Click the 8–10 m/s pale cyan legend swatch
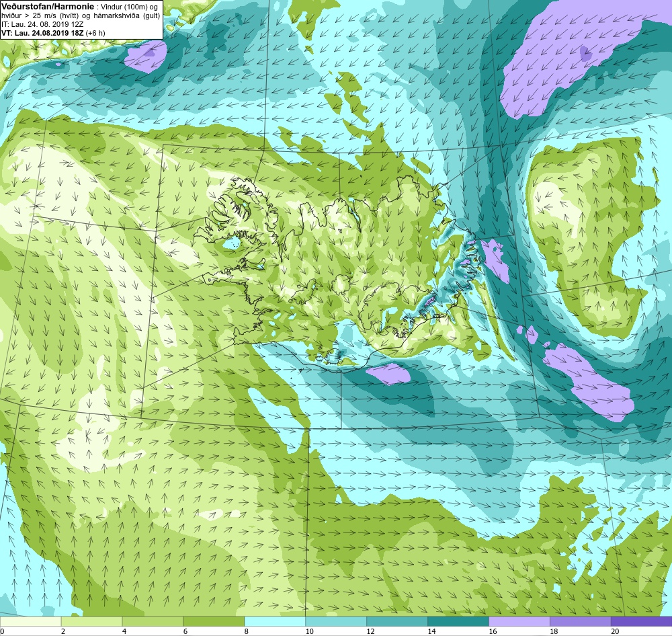The width and height of the screenshot is (672, 636). (x=275, y=621)
